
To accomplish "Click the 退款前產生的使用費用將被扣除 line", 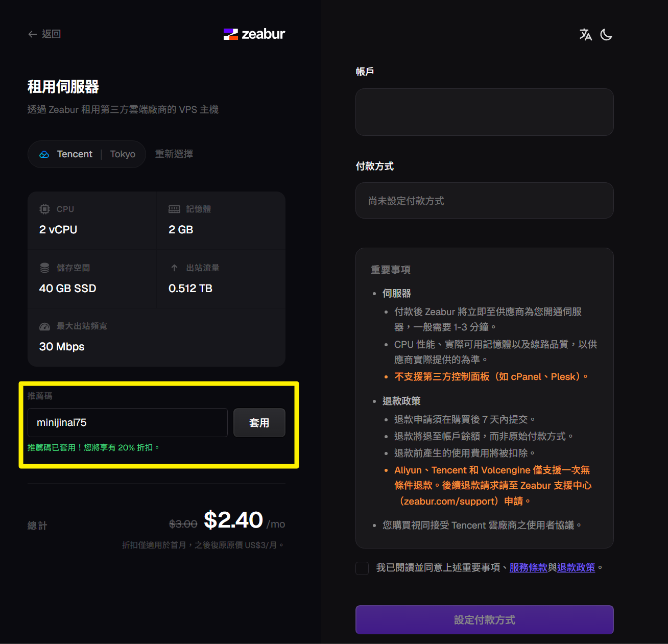I will (465, 453).
